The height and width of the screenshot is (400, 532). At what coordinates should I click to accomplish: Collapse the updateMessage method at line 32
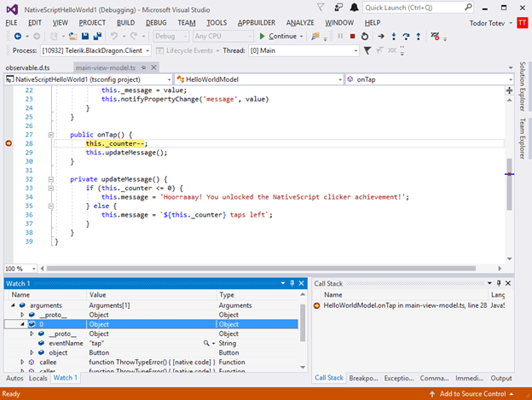point(51,179)
